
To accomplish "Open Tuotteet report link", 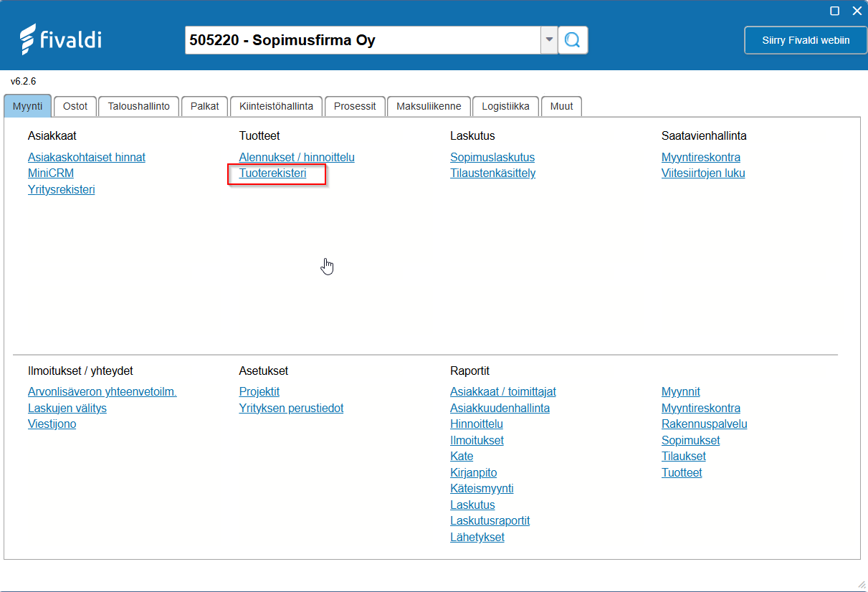I will click(682, 472).
